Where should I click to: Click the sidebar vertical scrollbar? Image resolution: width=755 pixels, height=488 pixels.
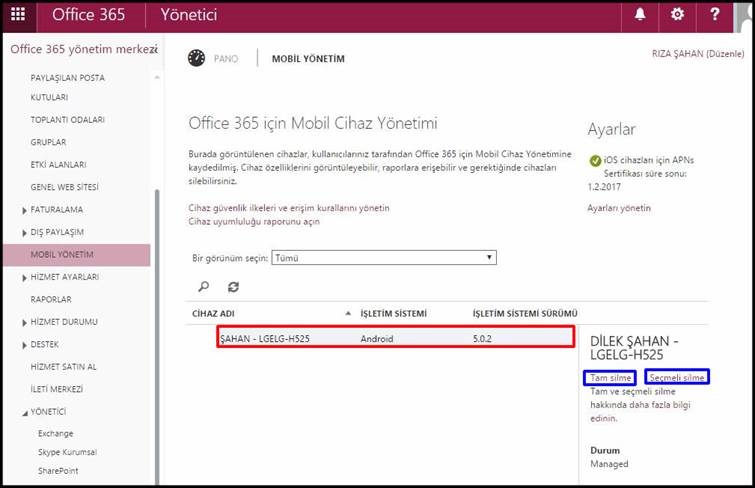pyautogui.click(x=156, y=337)
